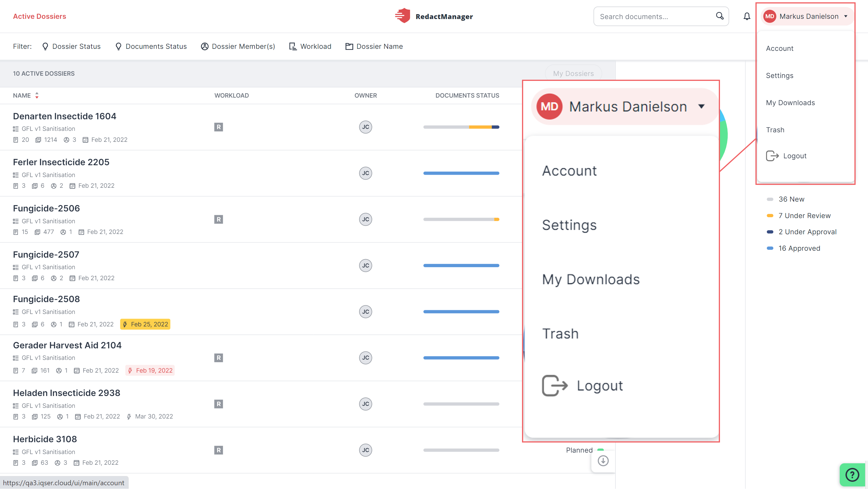Click the WORKLOAD column header

tap(232, 95)
